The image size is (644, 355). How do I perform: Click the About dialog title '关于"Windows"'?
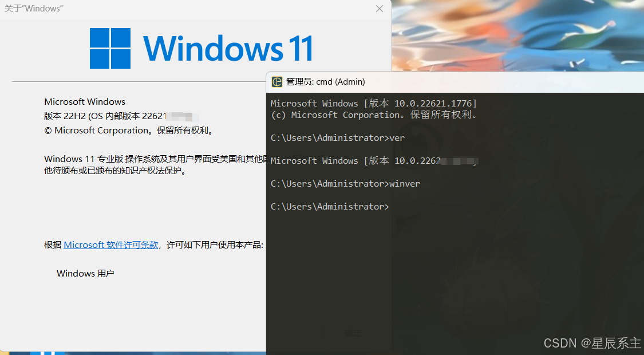(x=33, y=9)
